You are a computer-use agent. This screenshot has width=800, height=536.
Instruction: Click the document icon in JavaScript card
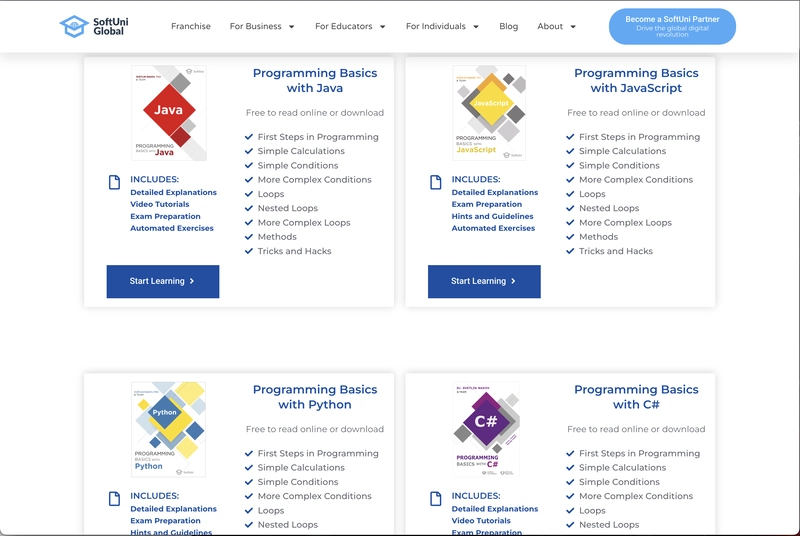tap(436, 182)
